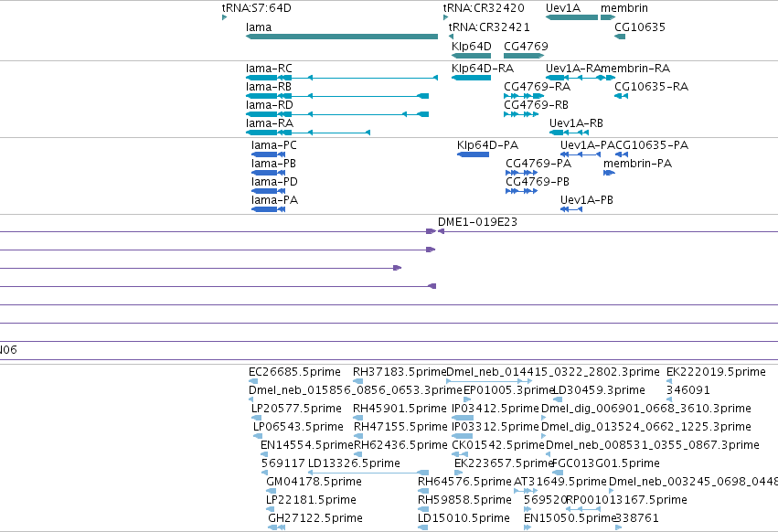Image resolution: width=778 pixels, height=532 pixels.
Task: Select the RH37183.5prime EST label
Action: click(400, 372)
